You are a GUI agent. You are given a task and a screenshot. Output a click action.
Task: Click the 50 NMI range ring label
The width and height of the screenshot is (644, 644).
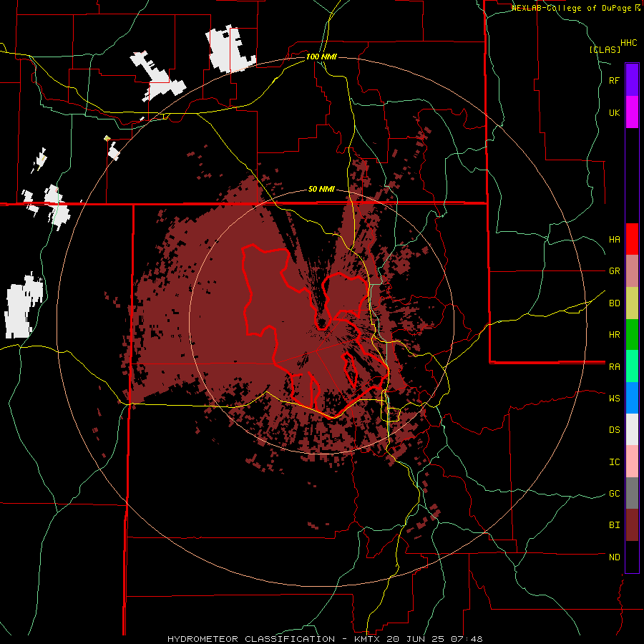[x=321, y=189]
